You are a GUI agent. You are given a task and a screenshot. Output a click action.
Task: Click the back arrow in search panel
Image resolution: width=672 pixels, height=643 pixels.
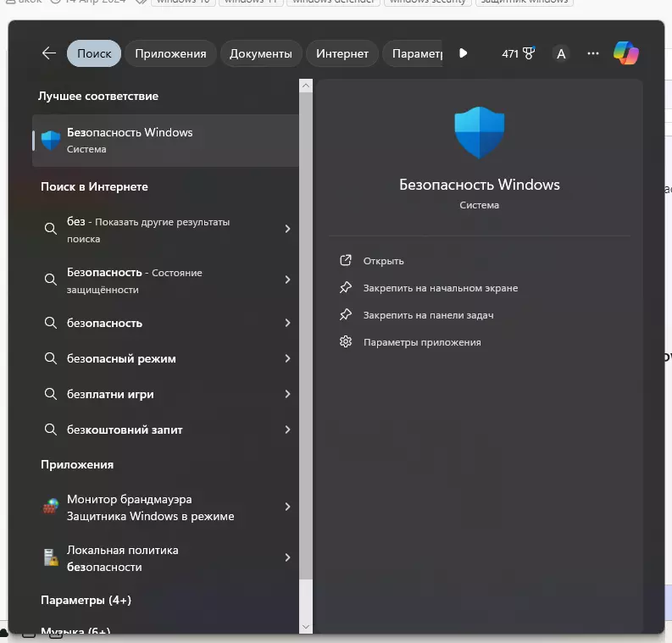[x=48, y=53]
